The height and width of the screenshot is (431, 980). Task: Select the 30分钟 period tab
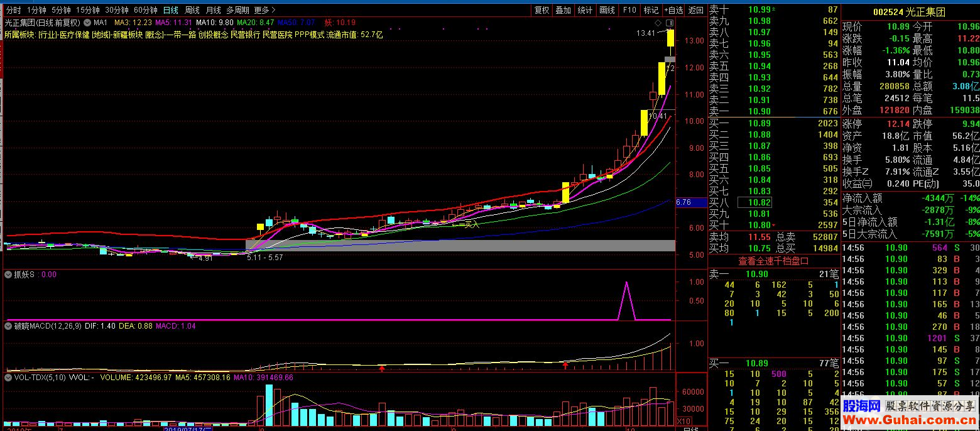pos(117,10)
